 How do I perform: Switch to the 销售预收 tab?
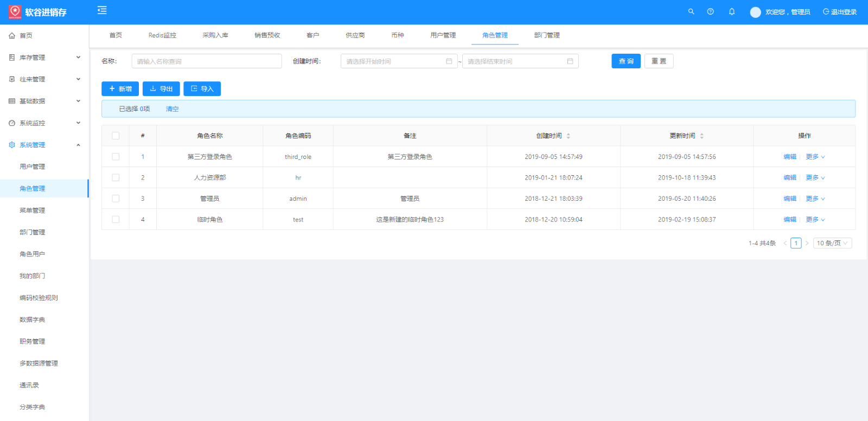[x=267, y=35]
